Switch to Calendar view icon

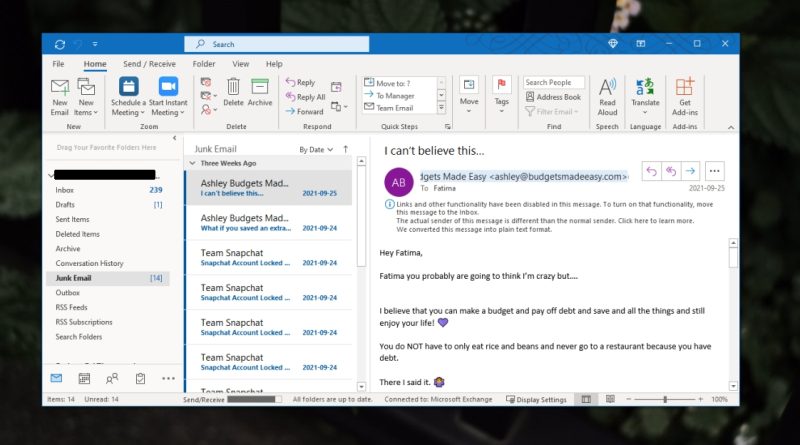click(x=84, y=378)
